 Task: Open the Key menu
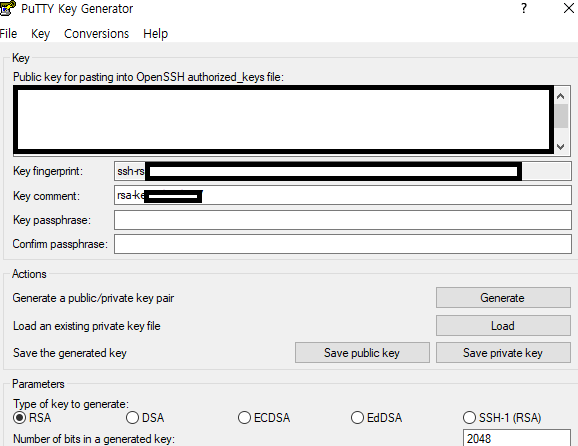(x=40, y=34)
